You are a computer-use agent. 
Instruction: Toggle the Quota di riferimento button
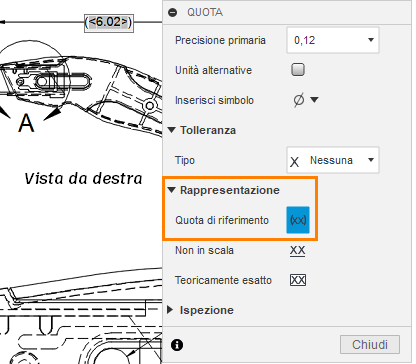pos(298,220)
